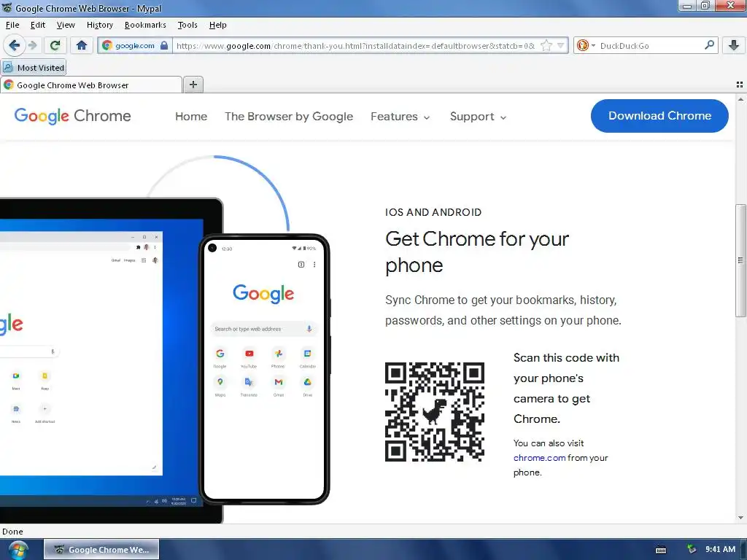Viewport: 747px width, 560px height.
Task: Open the DuckDuckGo search engine selector
Action: (x=586, y=46)
